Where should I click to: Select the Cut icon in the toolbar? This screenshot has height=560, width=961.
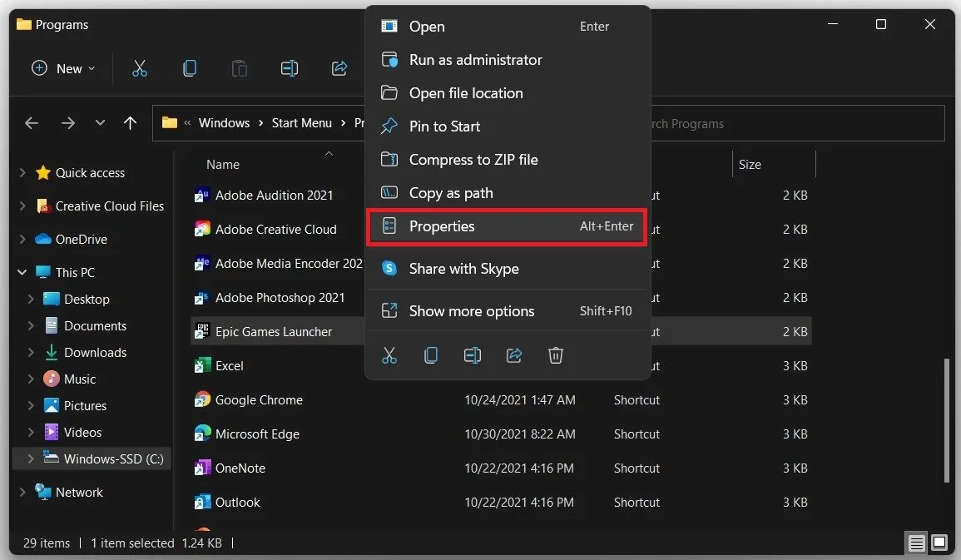[140, 68]
